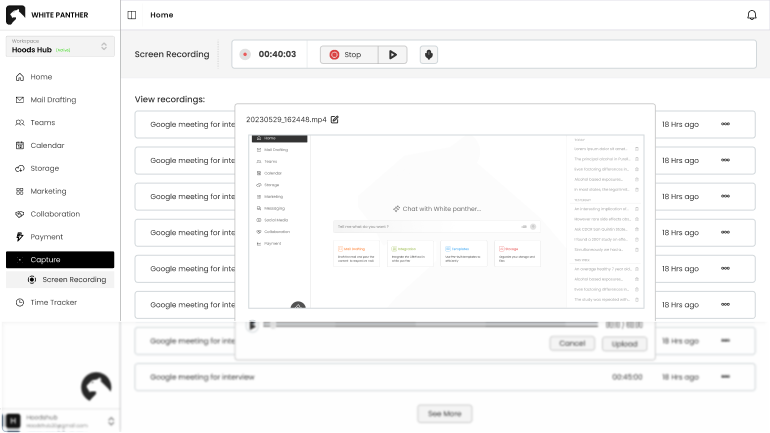
Task: Click the video progress seek bar
Action: pyautogui.click(x=430, y=325)
